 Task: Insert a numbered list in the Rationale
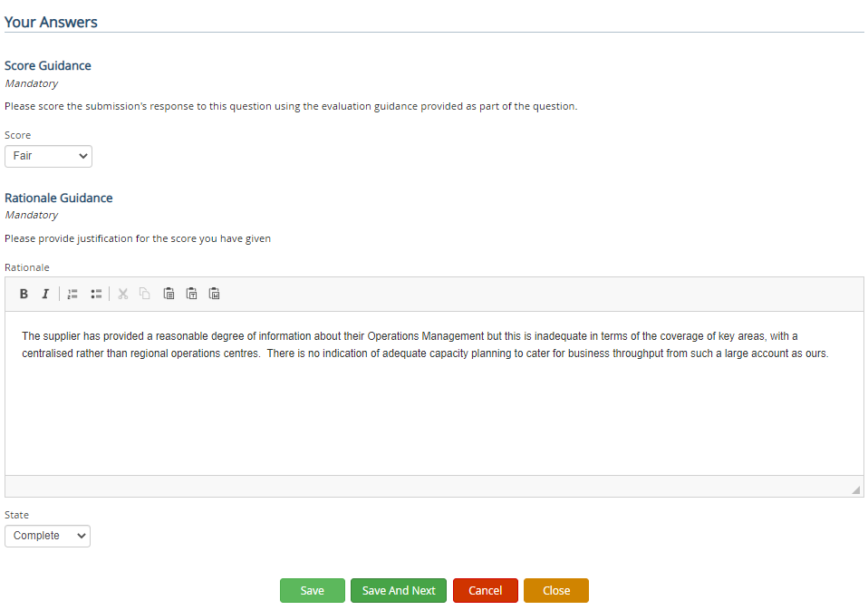click(x=72, y=293)
